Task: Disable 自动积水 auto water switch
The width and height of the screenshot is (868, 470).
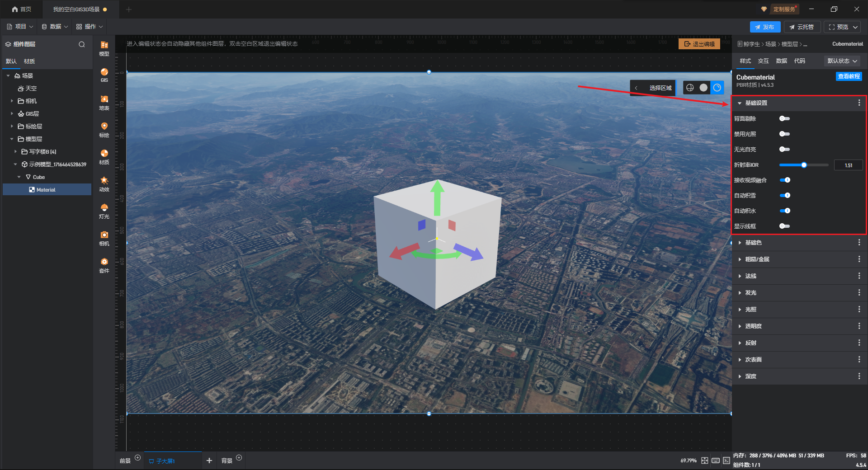Action: coord(785,211)
